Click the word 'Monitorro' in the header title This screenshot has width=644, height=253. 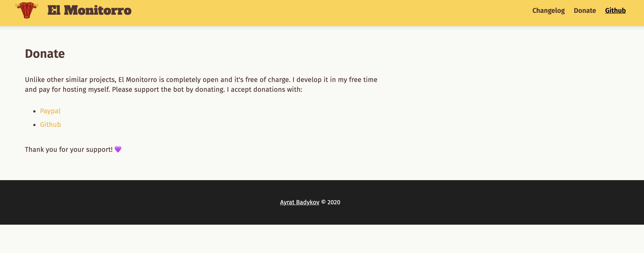click(x=98, y=11)
